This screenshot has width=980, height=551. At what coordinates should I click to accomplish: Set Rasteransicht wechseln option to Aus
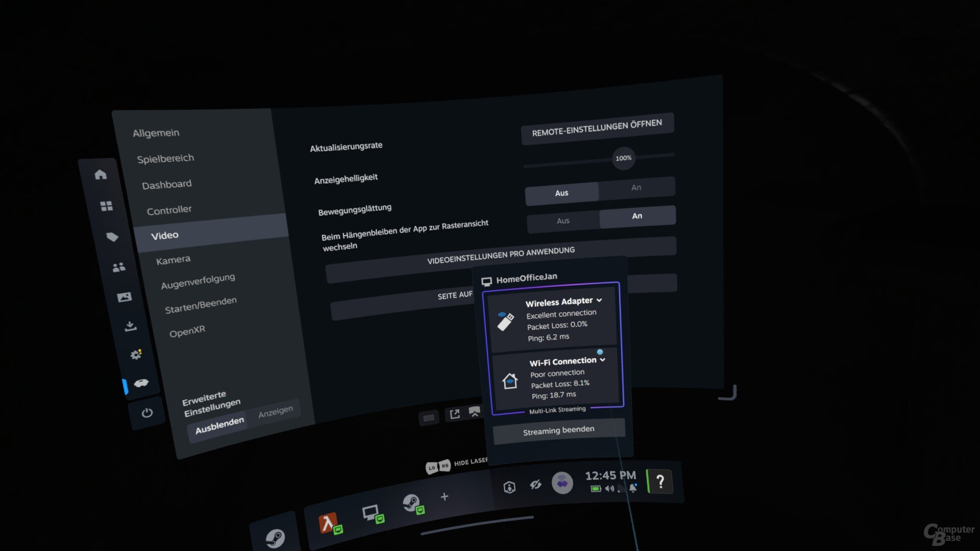pos(563,221)
